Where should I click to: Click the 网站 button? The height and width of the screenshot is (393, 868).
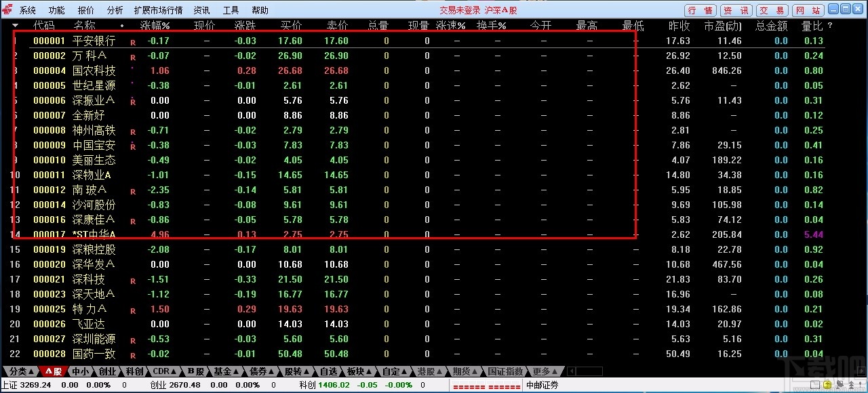click(807, 10)
